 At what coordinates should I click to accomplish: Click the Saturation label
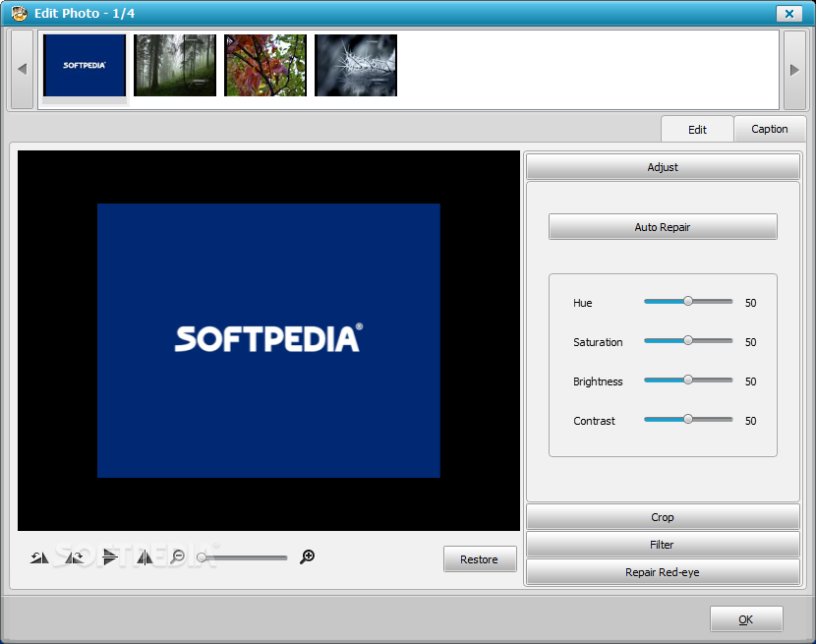pos(598,342)
